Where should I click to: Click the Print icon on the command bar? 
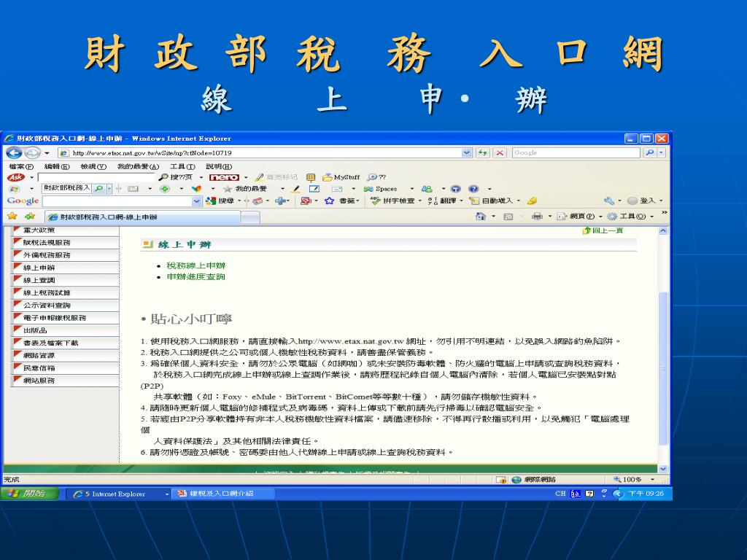(x=537, y=216)
